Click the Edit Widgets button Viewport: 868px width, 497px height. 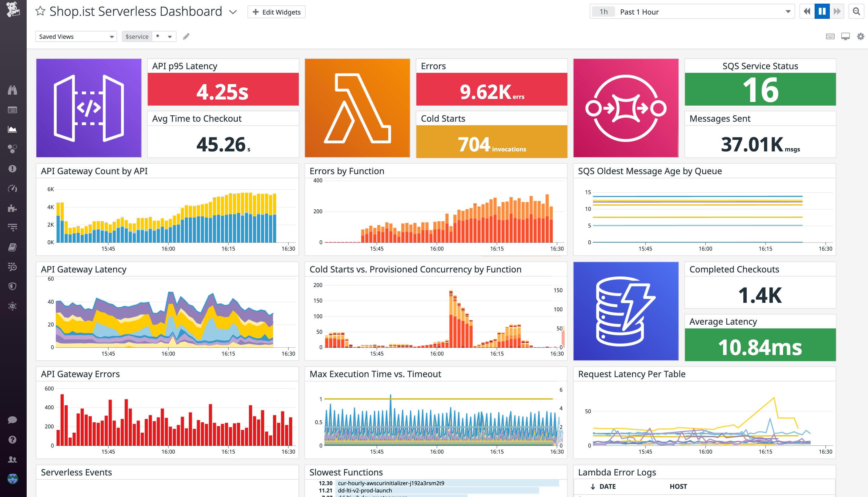point(276,12)
